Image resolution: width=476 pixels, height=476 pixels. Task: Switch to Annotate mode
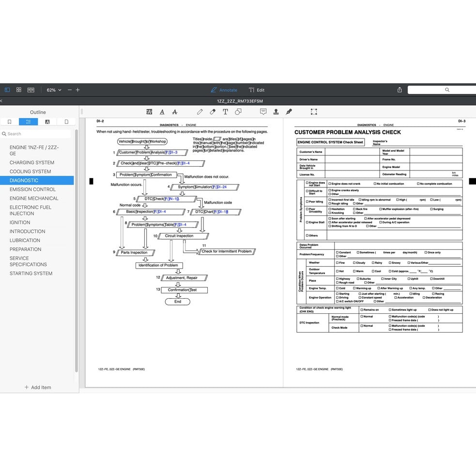click(x=224, y=90)
